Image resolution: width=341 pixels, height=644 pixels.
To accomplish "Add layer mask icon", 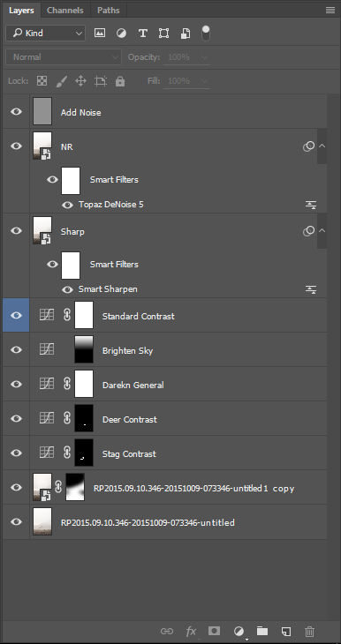I will pos(215,631).
